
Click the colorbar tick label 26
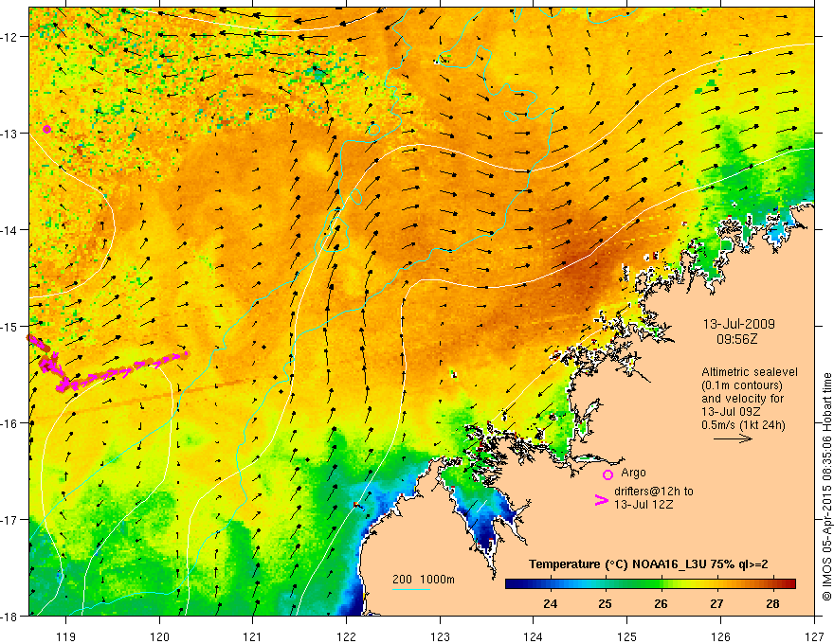[x=661, y=603]
